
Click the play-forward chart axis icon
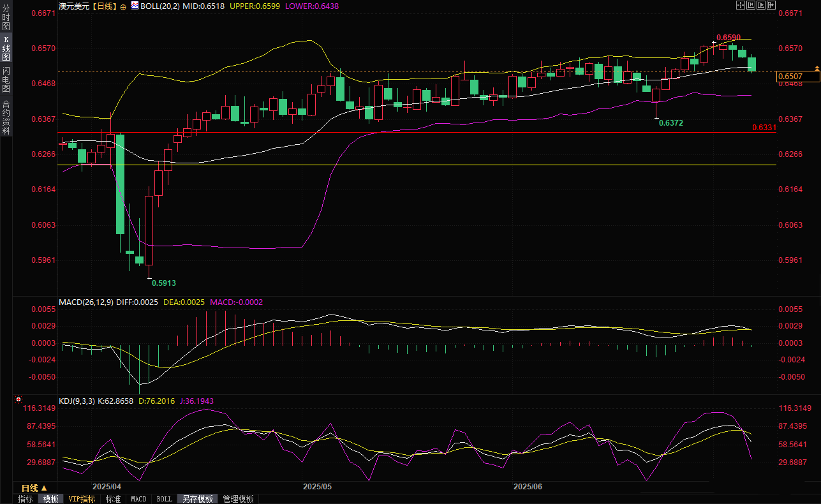pos(760,5)
